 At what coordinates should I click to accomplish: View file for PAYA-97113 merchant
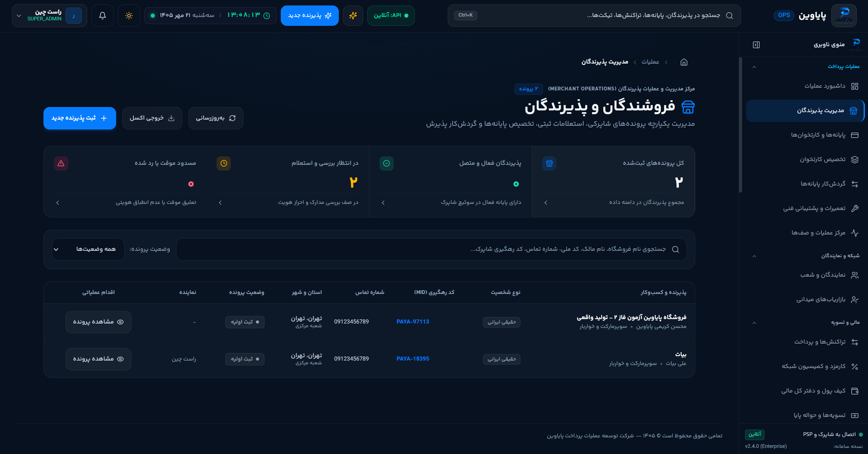98,322
